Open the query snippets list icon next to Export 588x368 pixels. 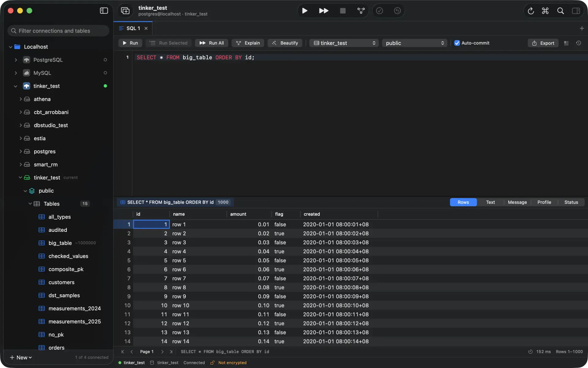tap(566, 43)
